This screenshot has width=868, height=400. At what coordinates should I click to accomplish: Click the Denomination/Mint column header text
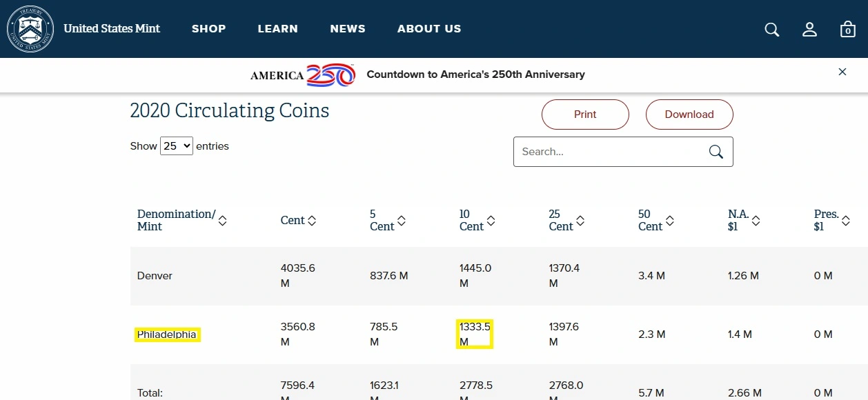pos(176,220)
